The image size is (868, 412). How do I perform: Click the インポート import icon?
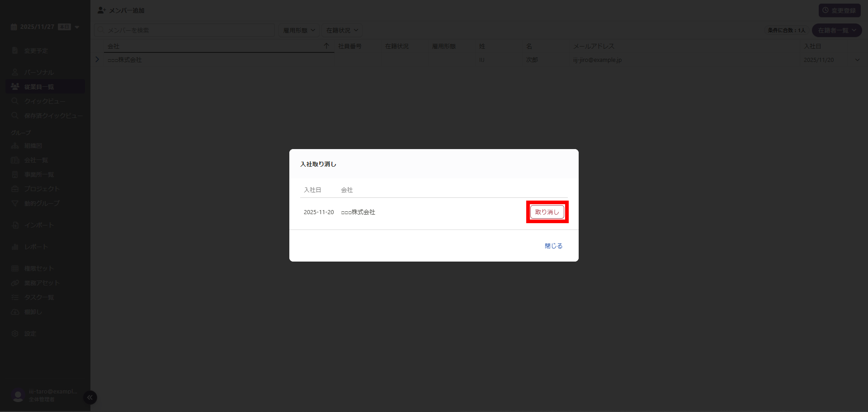(15, 225)
